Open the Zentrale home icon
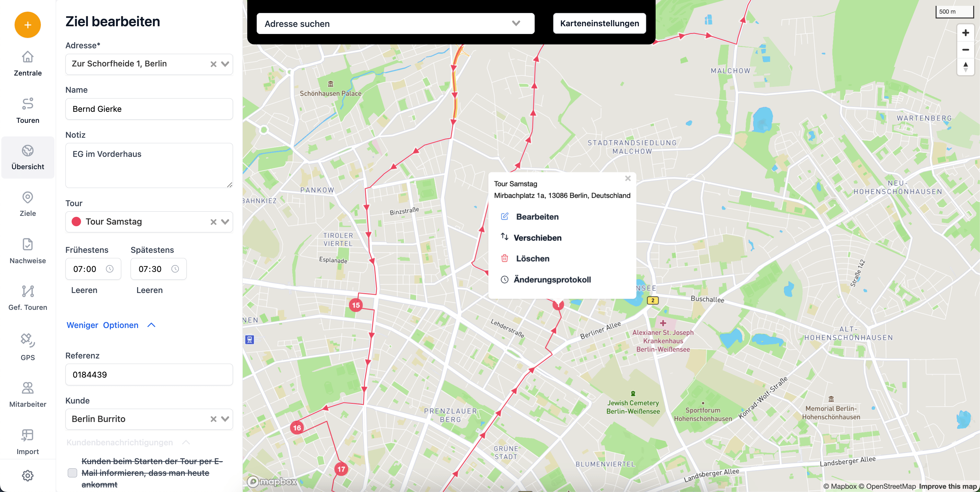Viewport: 980px width, 492px height. click(x=28, y=57)
